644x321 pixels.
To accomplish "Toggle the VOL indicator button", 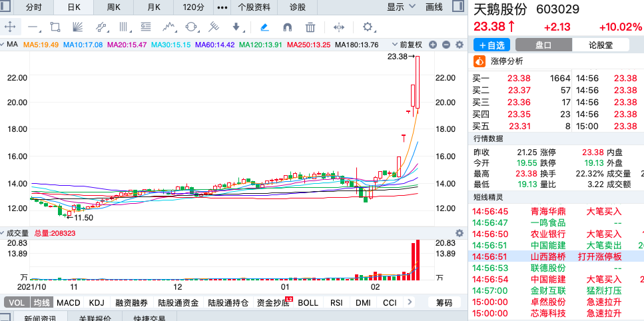I will pos(15,302).
